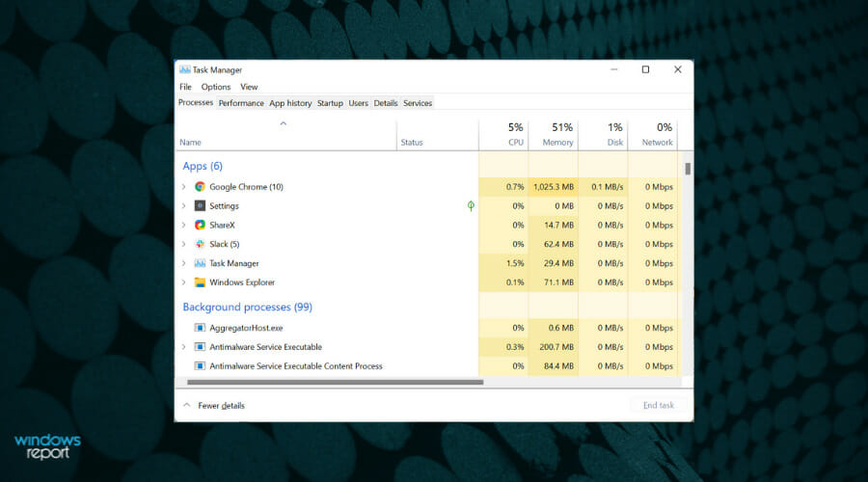Viewport: 868px width, 482px height.
Task: Open the View menu
Action: [x=249, y=87]
